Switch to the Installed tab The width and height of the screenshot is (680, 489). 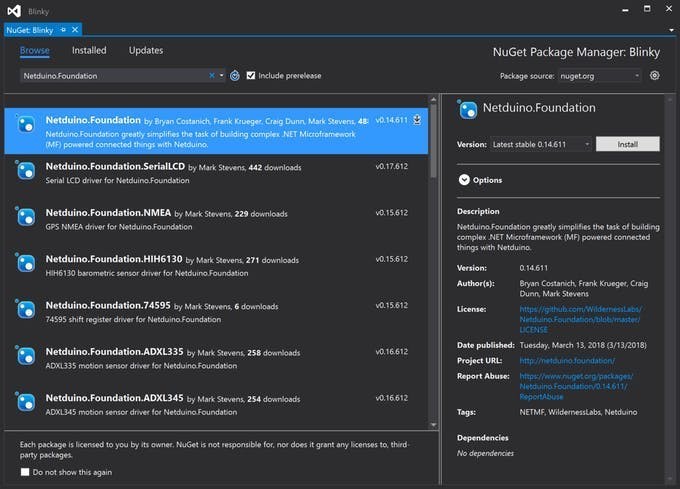pyautogui.click(x=89, y=50)
